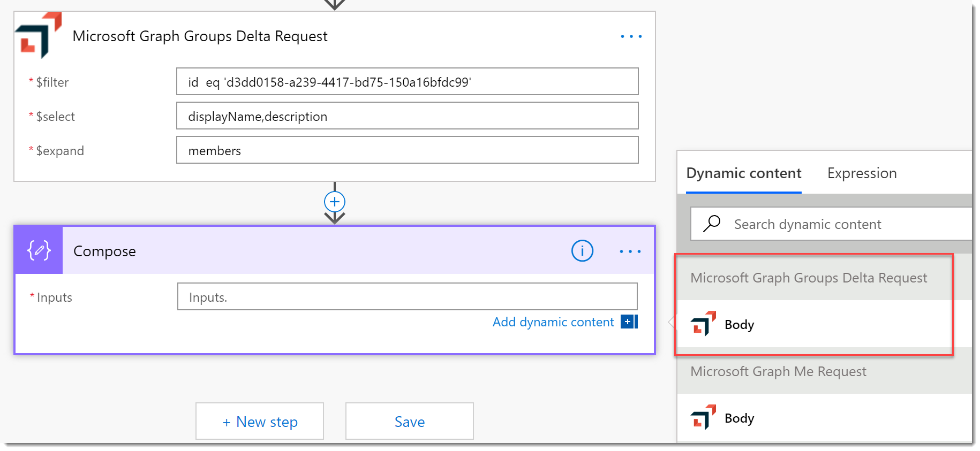
Task: Open the ellipsis menu on Groups Delta Request card
Action: click(631, 36)
